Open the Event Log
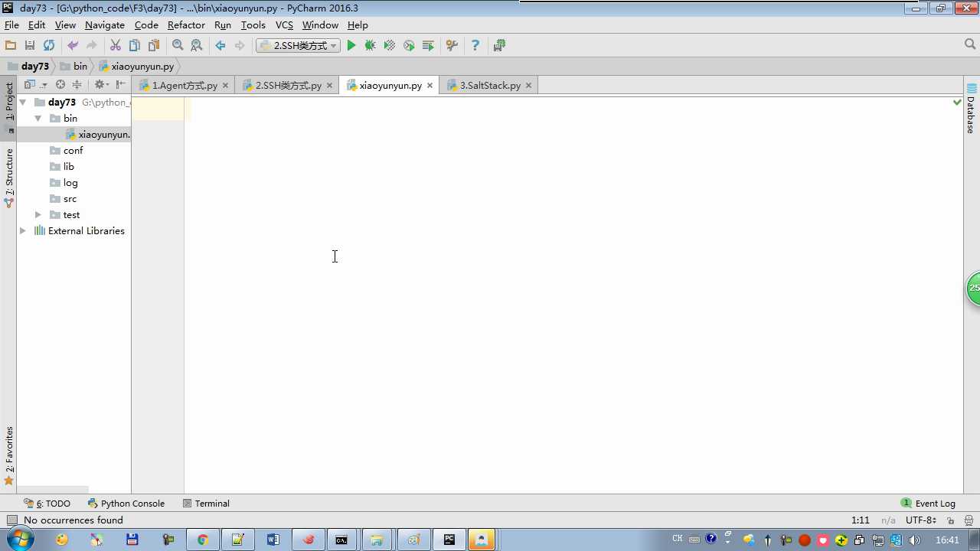 tap(928, 504)
